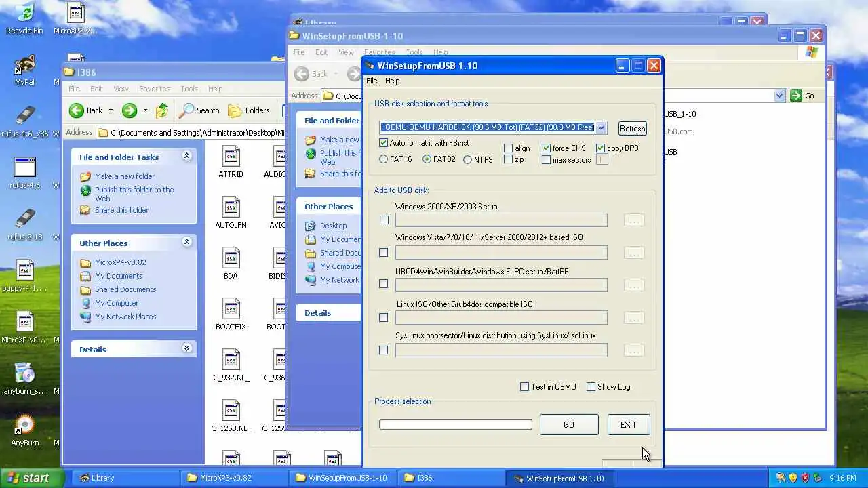Open View menu in I386 window
Screen dimensions: 868x488
tap(121, 89)
